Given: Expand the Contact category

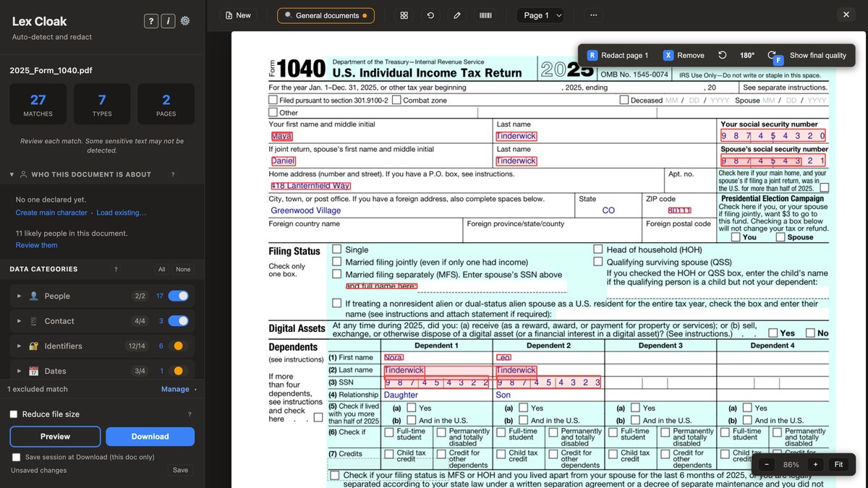Looking at the screenshot, I should 20,321.
